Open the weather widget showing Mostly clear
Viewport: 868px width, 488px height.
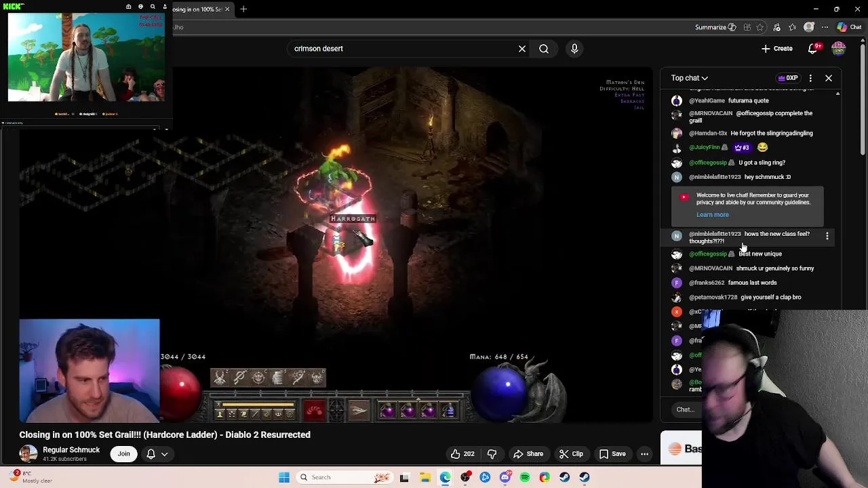(x=31, y=477)
